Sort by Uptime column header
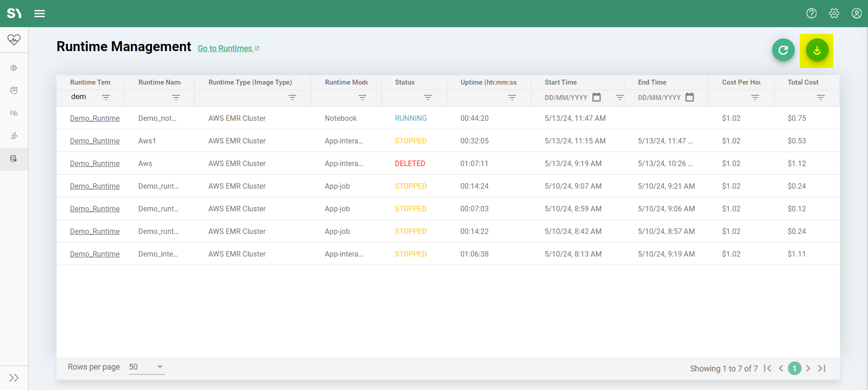Image resolution: width=868 pixels, height=390 pixels. pos(488,82)
